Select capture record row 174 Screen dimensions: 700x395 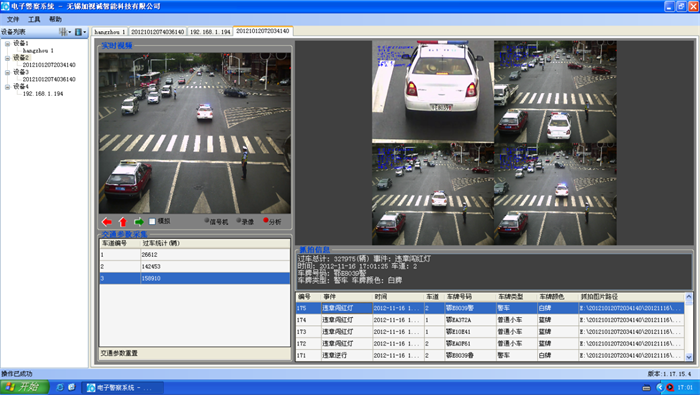[490, 320]
